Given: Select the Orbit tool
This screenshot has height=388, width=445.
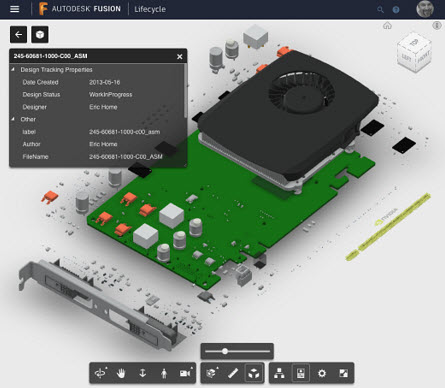Looking at the screenshot, I should click(100, 373).
